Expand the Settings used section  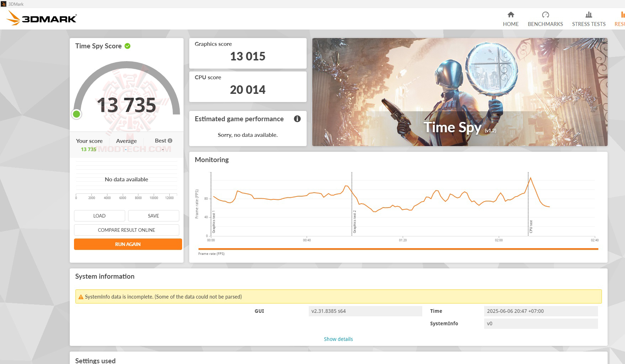pos(95,360)
